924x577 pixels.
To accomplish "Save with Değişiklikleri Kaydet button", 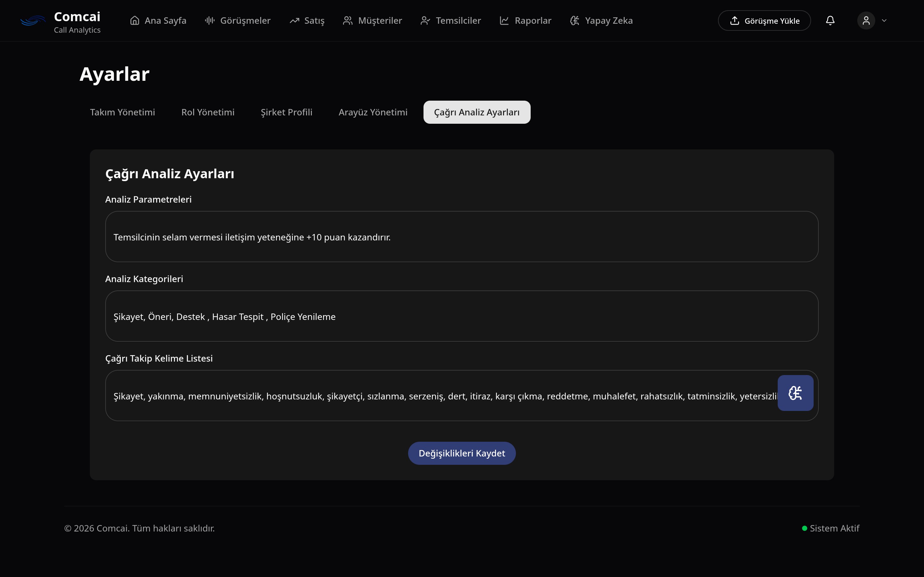I will 462,453.
